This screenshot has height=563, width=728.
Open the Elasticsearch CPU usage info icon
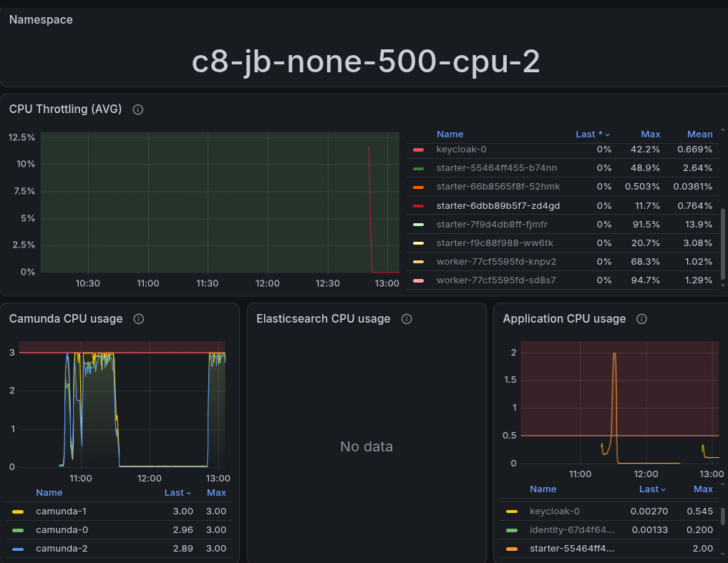(407, 319)
